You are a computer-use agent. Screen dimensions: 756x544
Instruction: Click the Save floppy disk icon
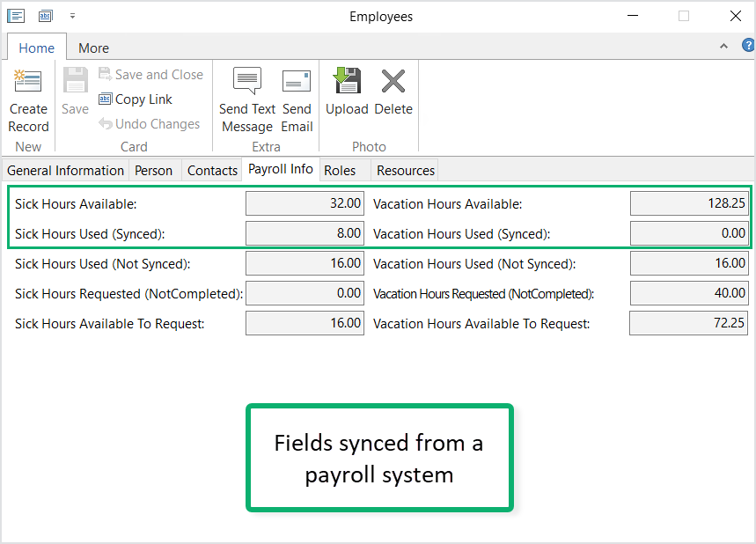[75, 79]
